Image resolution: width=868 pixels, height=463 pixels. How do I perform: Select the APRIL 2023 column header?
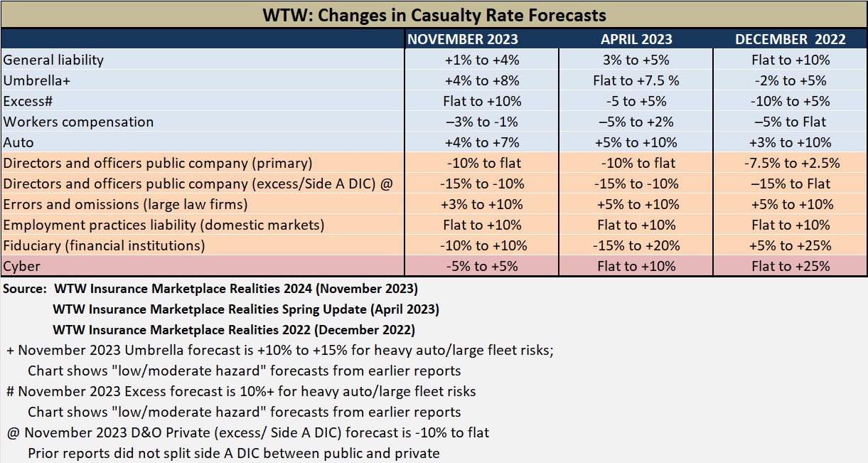pyautogui.click(x=636, y=39)
